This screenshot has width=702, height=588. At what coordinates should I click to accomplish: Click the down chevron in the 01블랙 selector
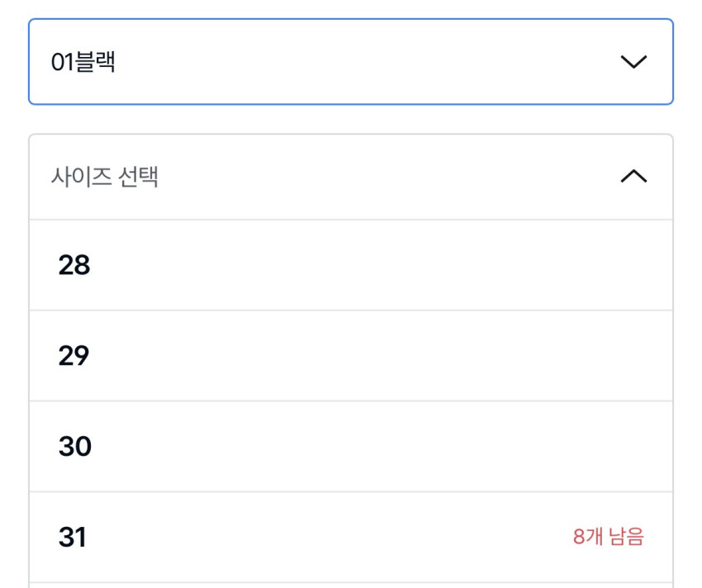(x=633, y=63)
